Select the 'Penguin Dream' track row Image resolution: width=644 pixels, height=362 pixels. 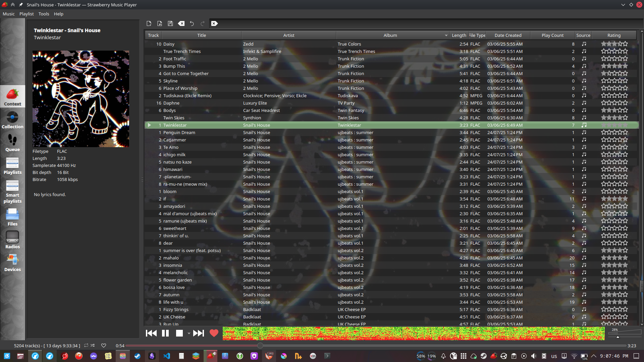(x=391, y=132)
